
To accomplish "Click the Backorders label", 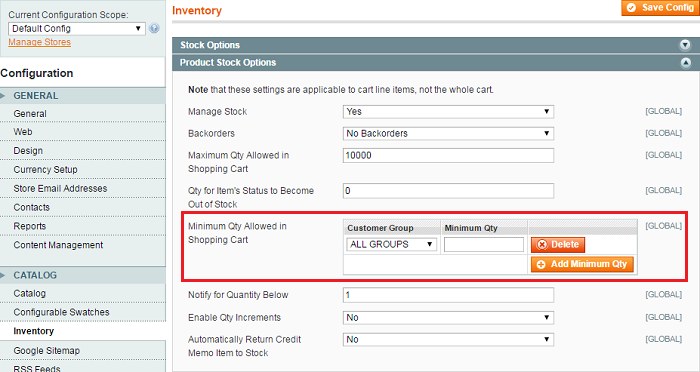I will [x=211, y=134].
